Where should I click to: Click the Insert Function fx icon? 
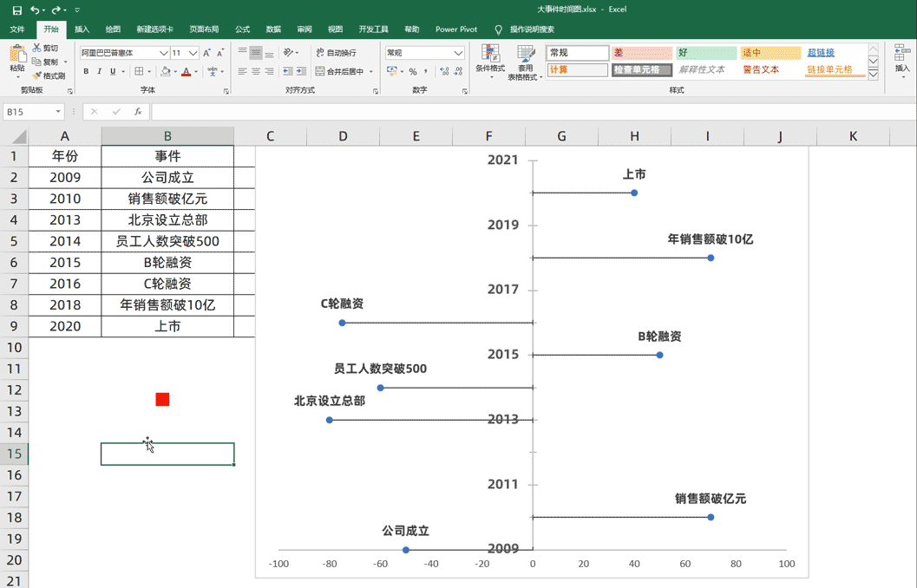click(138, 112)
